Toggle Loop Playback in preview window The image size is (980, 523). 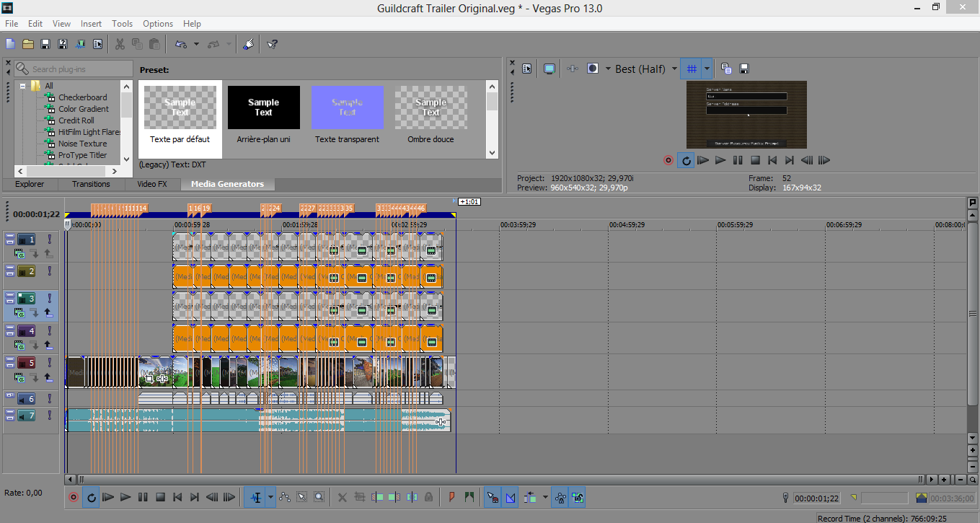687,160
